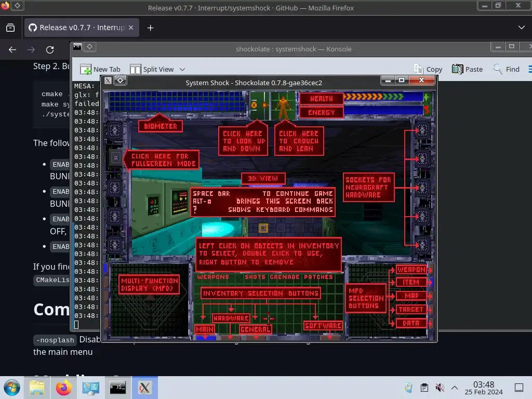
Task: Click Copy in Konsole toolbar
Action: 428,69
